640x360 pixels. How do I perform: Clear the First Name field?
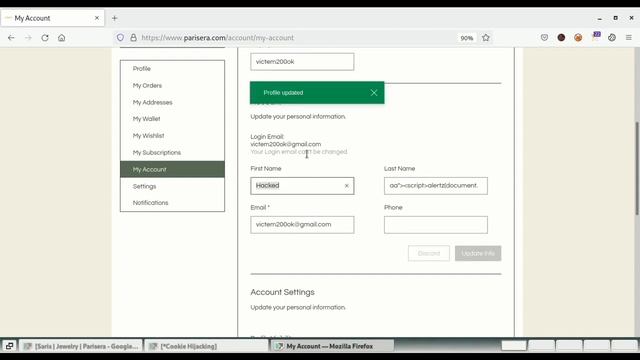[347, 186]
